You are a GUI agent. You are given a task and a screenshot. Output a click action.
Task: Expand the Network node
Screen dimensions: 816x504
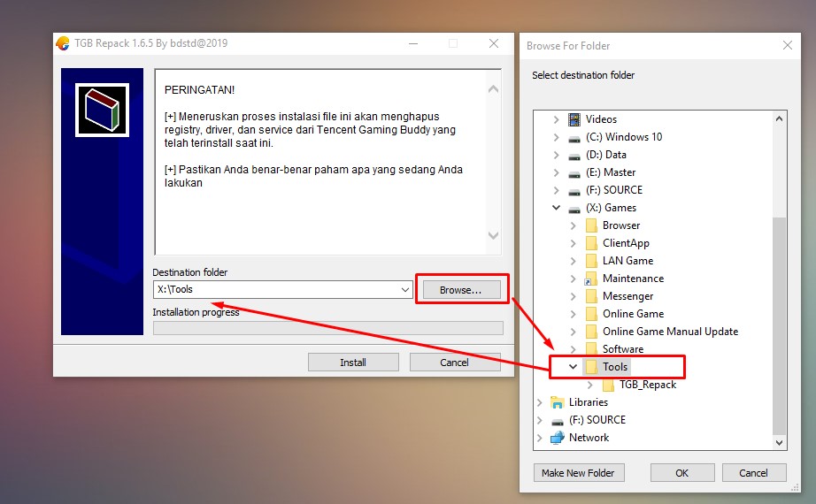(x=540, y=438)
